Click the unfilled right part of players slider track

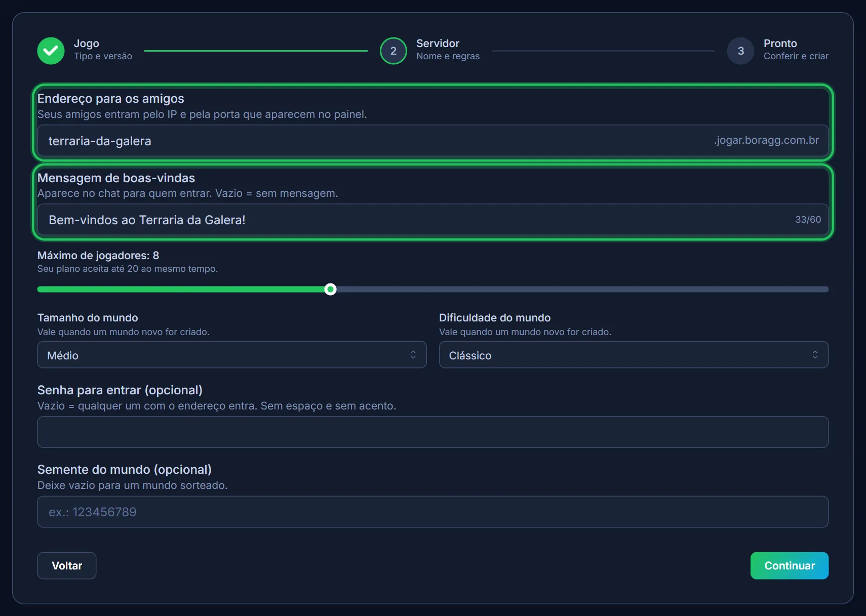[582, 290]
